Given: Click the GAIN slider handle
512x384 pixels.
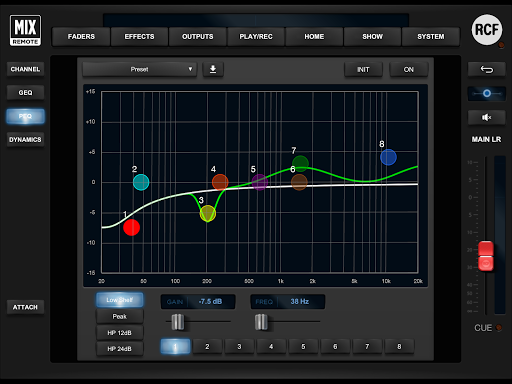Looking at the screenshot, I should tap(178, 322).
